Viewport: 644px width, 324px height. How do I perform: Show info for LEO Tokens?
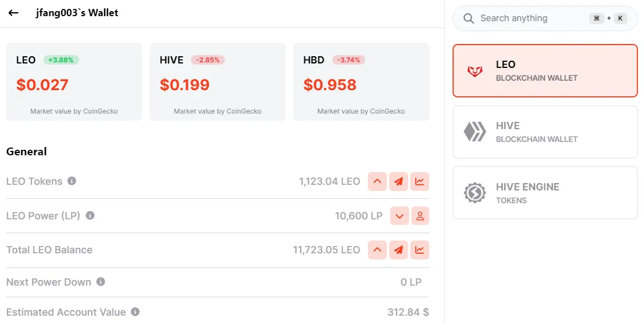tap(72, 181)
